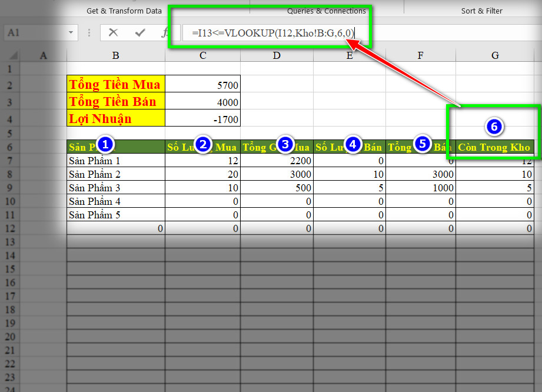542x392 pixels.
Task: Click the value 20 in Sản Phẩm 2's row
Action: [x=203, y=174]
